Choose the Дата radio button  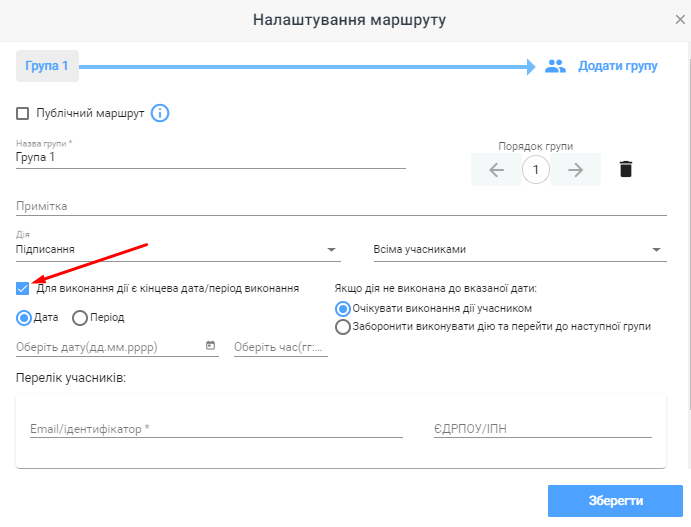pyautogui.click(x=24, y=318)
